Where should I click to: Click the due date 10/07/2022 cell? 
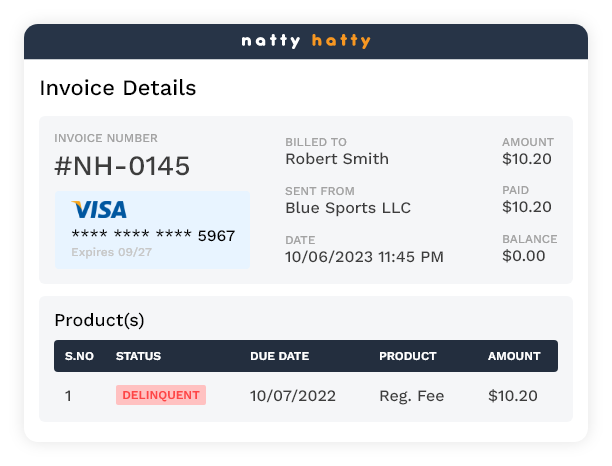point(293,396)
